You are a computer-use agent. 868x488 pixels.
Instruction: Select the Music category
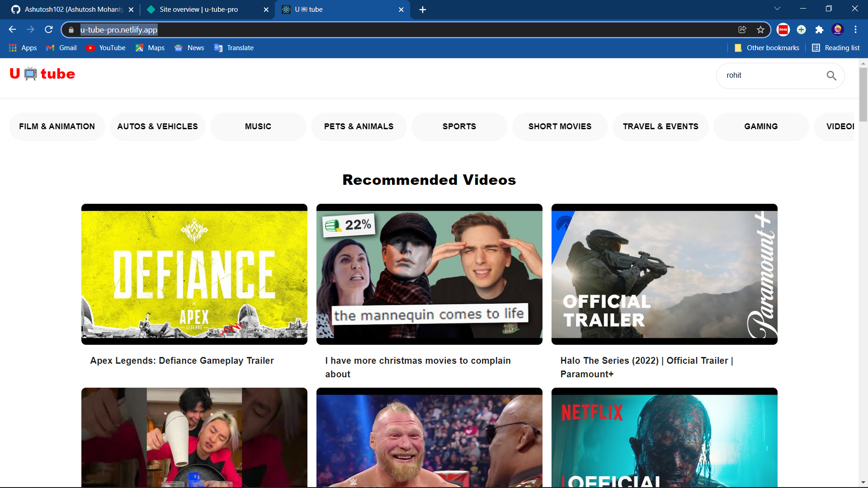258,127
